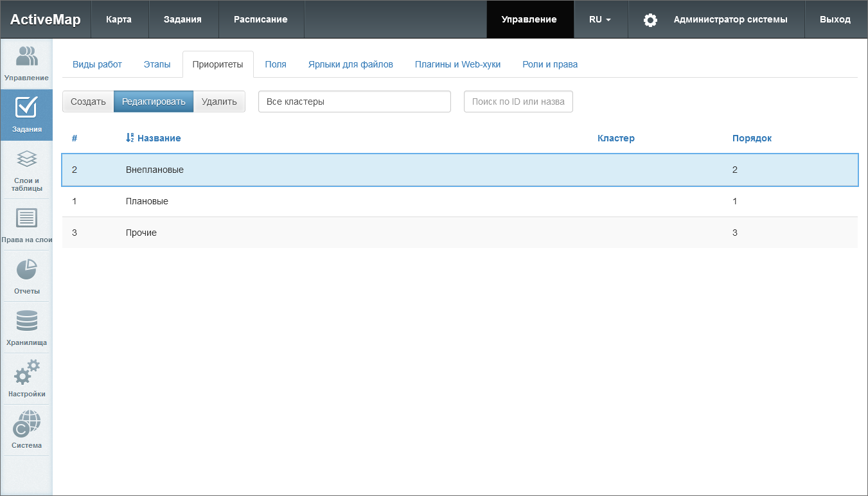Sort table by Название column header
Image resolution: width=868 pixels, height=496 pixels.
[x=158, y=138]
